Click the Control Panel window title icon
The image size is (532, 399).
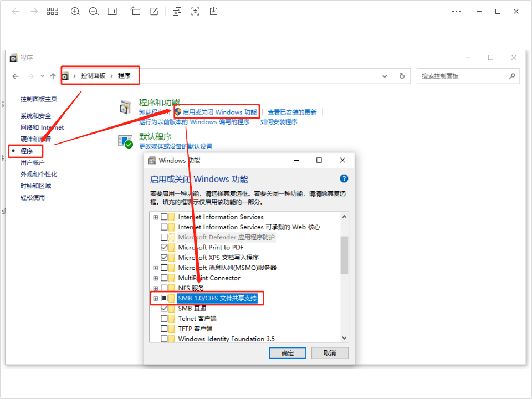coord(13,58)
